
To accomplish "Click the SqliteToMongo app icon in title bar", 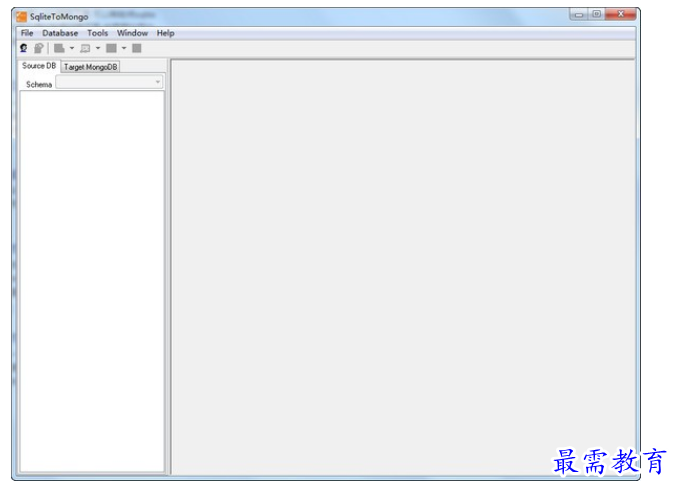I will [22, 17].
